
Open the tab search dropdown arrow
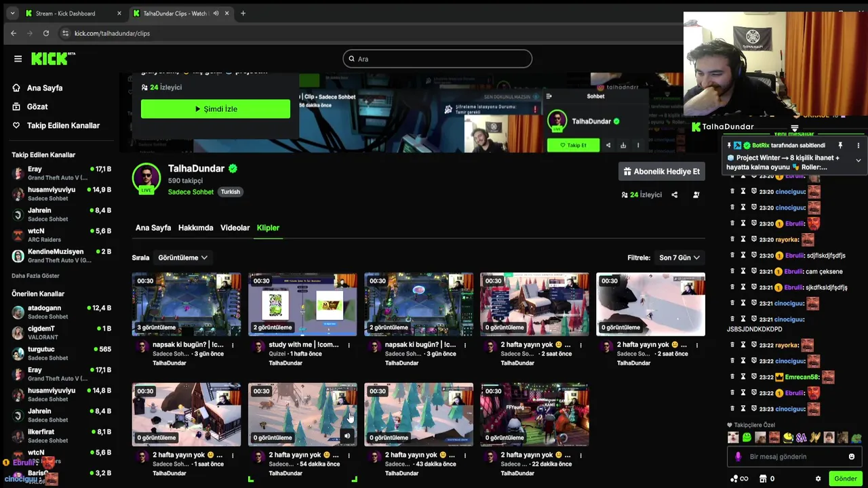(12, 13)
